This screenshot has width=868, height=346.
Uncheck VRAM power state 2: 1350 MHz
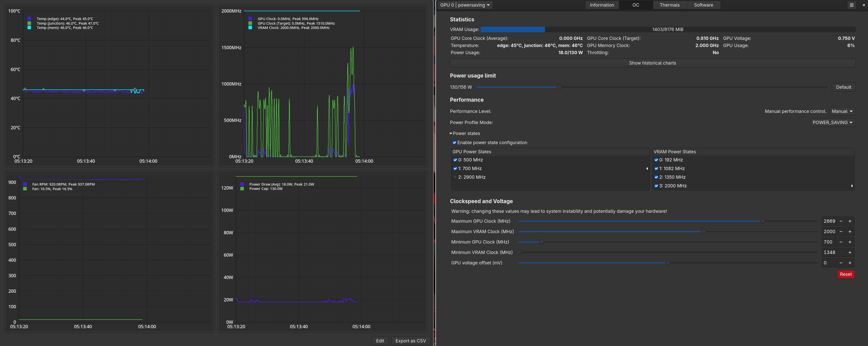[656, 177]
